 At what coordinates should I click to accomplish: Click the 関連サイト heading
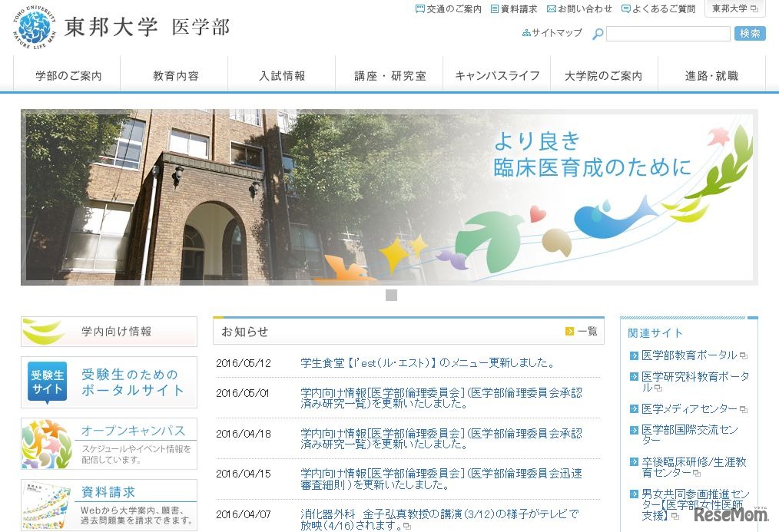[655, 333]
